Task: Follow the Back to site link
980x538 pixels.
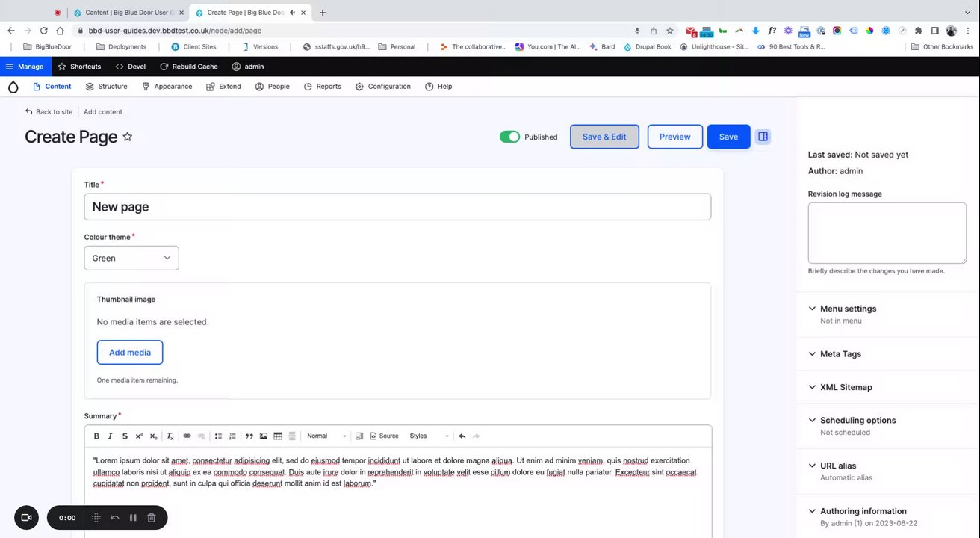Action: [x=49, y=112]
